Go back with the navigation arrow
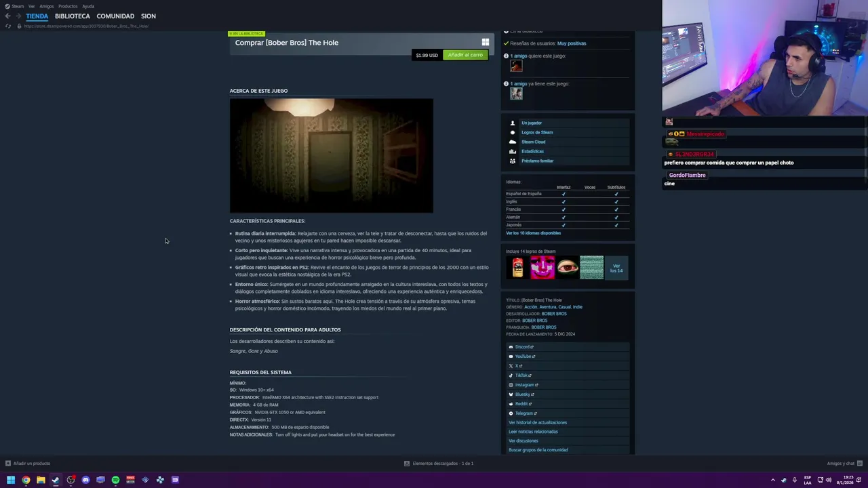This screenshot has height=488, width=868. [7, 16]
